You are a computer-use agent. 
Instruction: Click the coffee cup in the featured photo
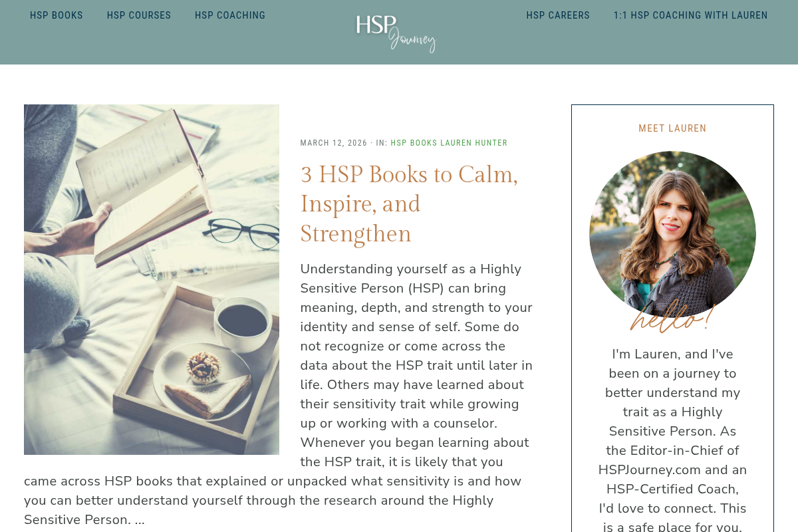241,323
